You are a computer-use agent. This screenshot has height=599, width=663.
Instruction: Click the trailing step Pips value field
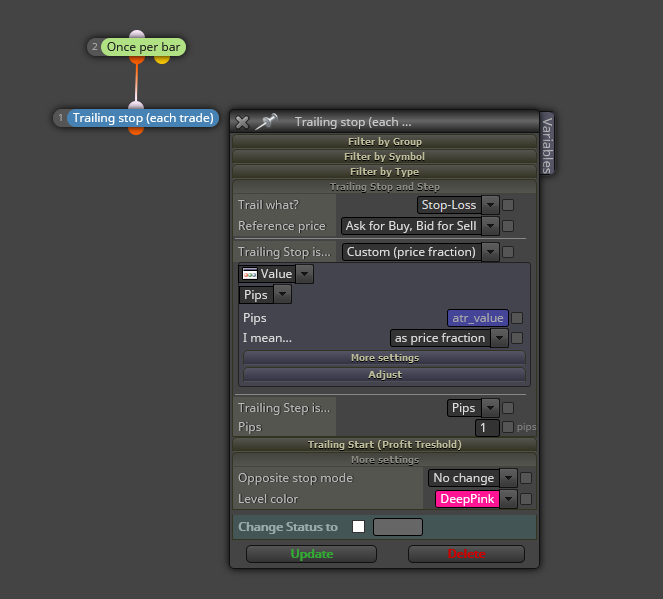click(487, 428)
